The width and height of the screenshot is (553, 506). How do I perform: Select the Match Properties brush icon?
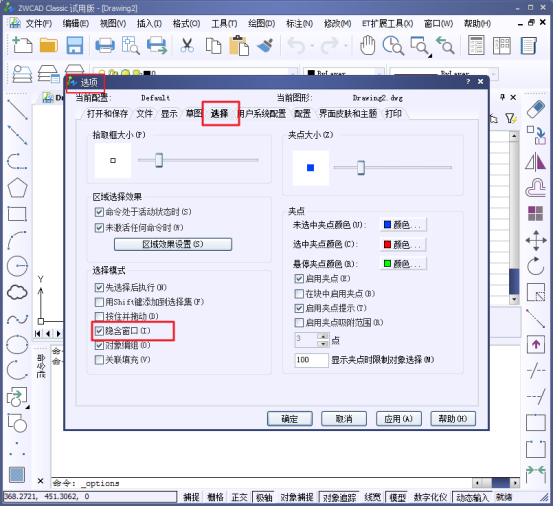[265, 45]
